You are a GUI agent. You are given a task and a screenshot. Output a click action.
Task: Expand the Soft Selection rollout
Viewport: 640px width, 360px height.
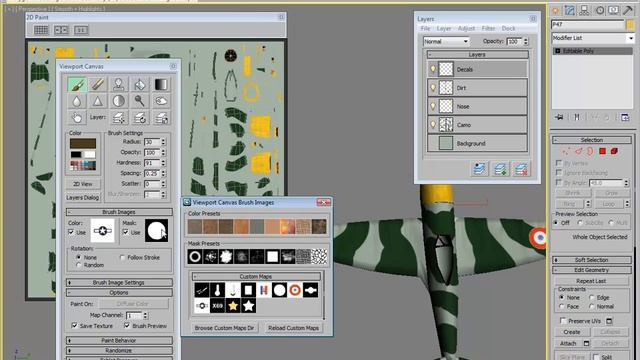tap(592, 260)
